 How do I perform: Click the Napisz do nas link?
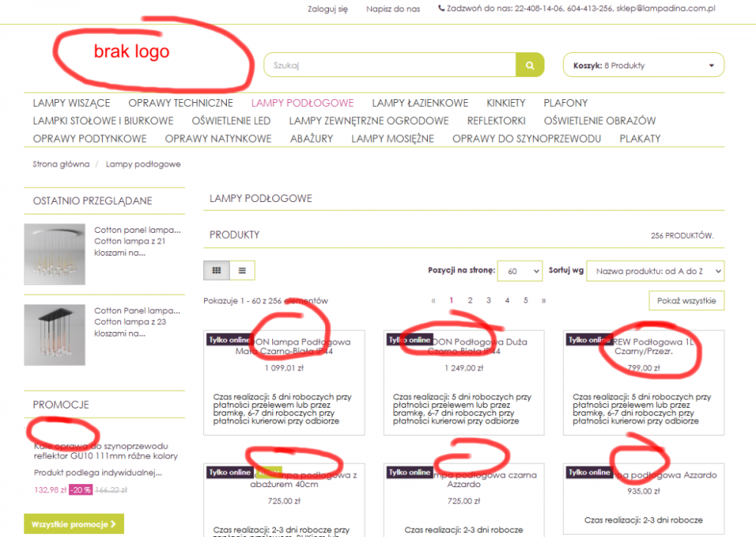392,9
